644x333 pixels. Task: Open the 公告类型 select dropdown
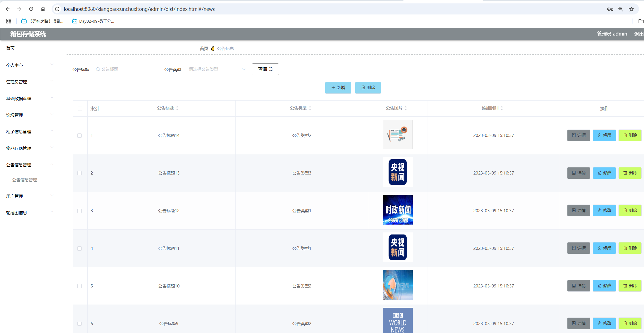point(217,69)
